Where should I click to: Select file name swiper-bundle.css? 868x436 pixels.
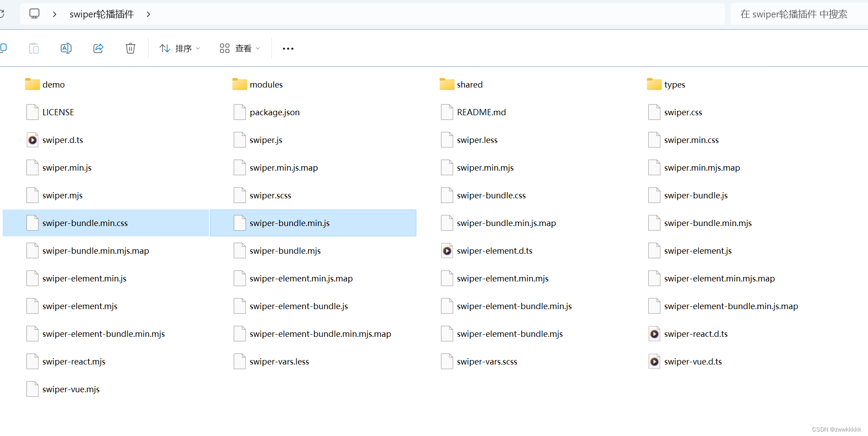(491, 195)
